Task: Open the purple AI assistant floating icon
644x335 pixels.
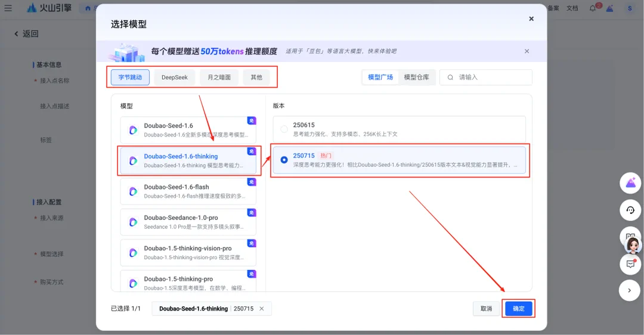Action: click(630, 182)
